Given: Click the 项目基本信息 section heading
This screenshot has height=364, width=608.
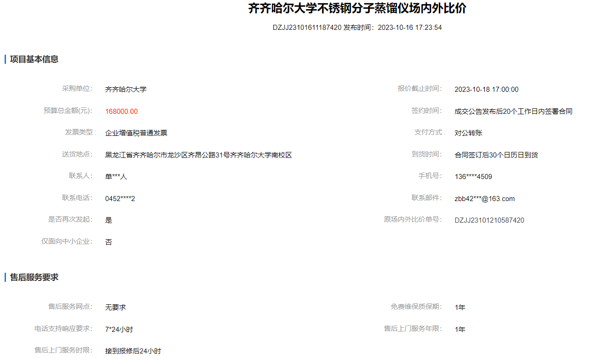Looking at the screenshot, I should pyautogui.click(x=34, y=59).
